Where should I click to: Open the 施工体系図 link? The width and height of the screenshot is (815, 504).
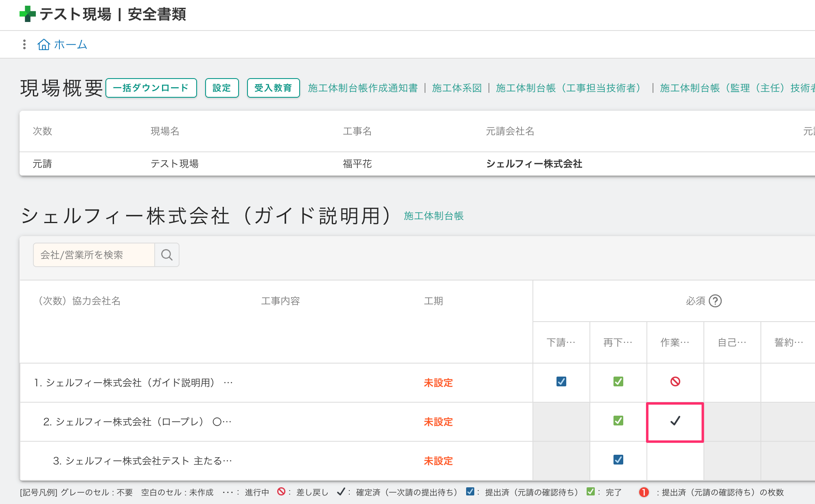(457, 88)
